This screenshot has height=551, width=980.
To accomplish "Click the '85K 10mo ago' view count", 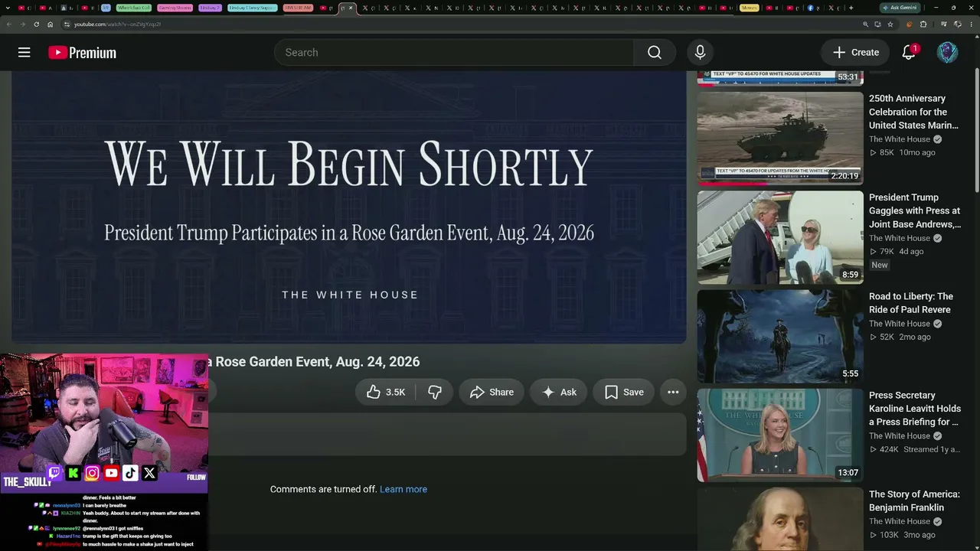I will [902, 152].
